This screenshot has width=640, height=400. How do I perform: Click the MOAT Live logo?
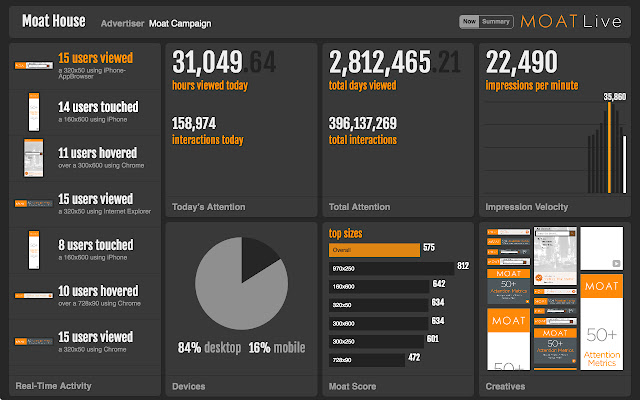571,22
